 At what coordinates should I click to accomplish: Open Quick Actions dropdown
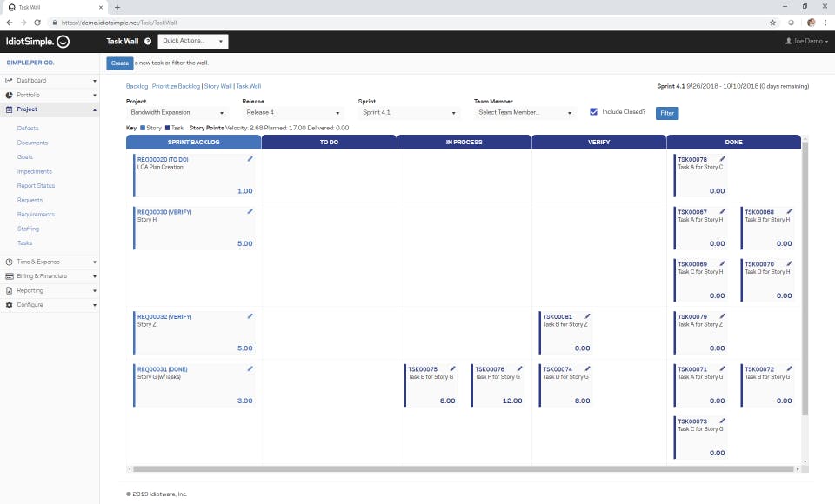193,41
